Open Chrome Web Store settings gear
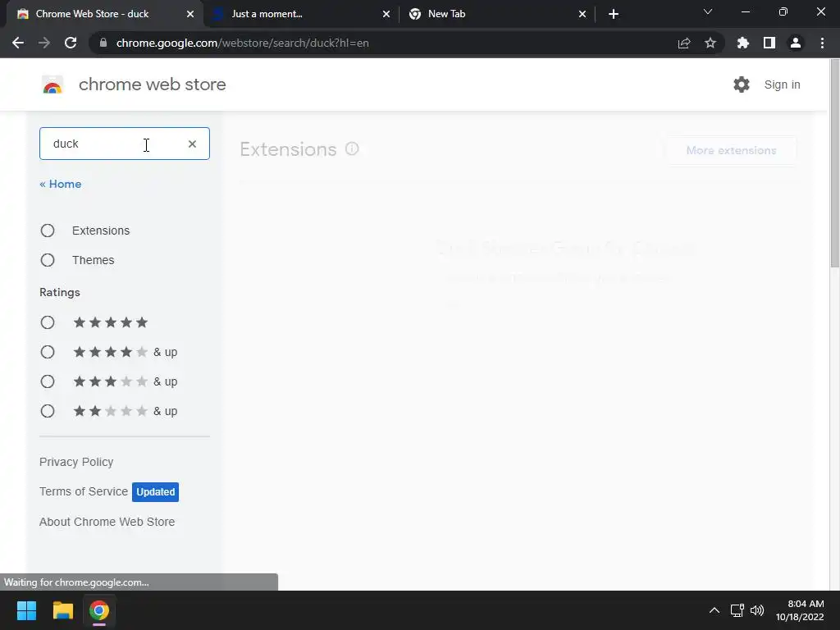840x630 pixels. (x=742, y=84)
